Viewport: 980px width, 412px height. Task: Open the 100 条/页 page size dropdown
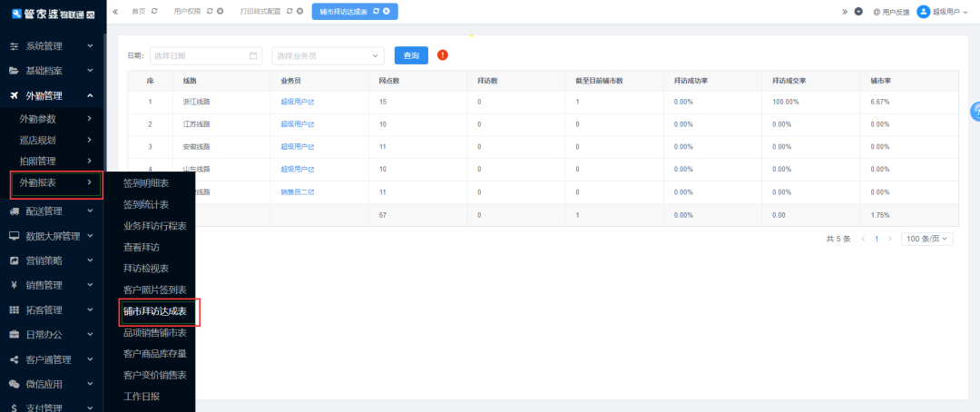[x=926, y=239]
